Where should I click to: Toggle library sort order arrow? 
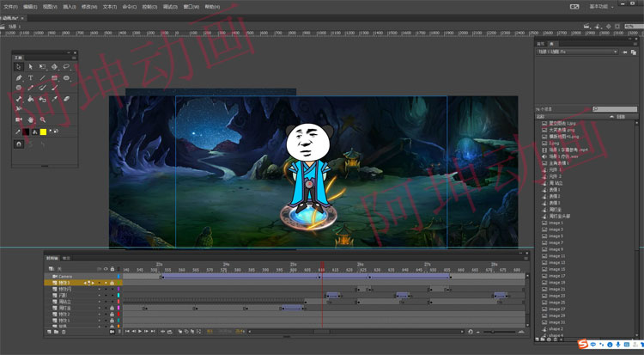point(611,117)
